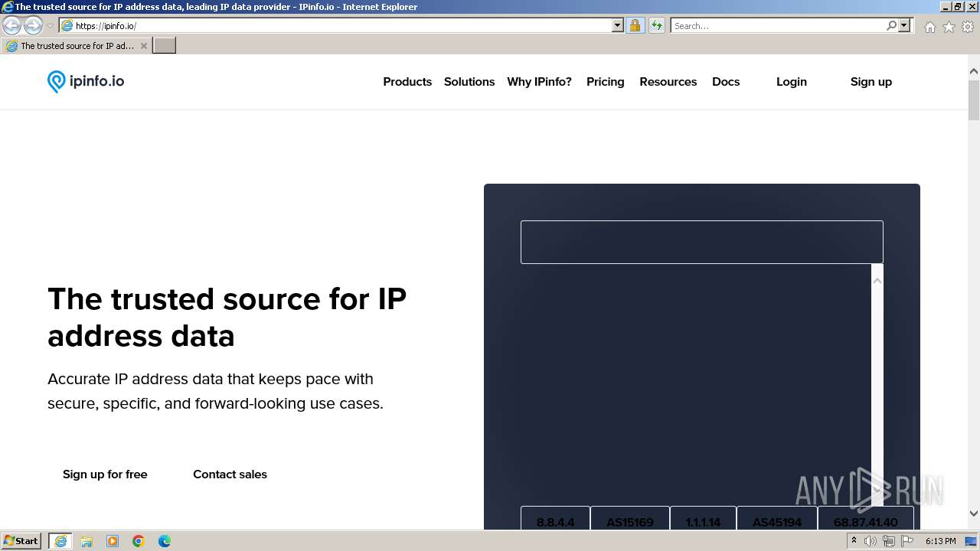Image resolution: width=980 pixels, height=551 pixels.
Task: Click the page scrollbar up arrow
Action: coord(974,71)
